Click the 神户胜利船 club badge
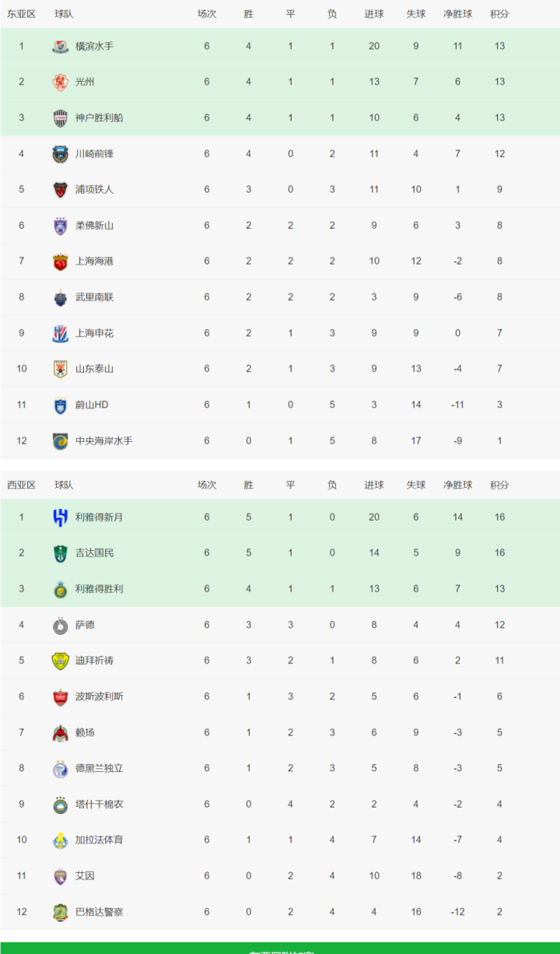 pyautogui.click(x=61, y=117)
